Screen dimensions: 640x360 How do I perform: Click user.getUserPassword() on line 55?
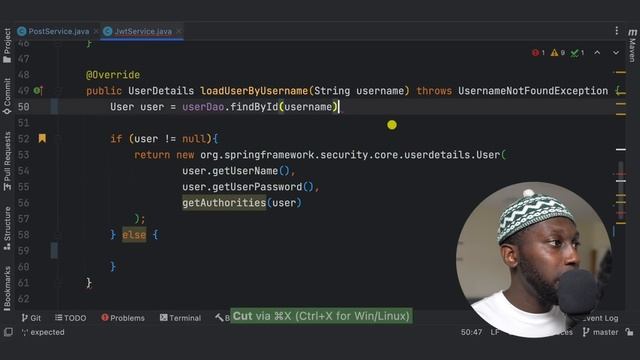click(x=248, y=187)
